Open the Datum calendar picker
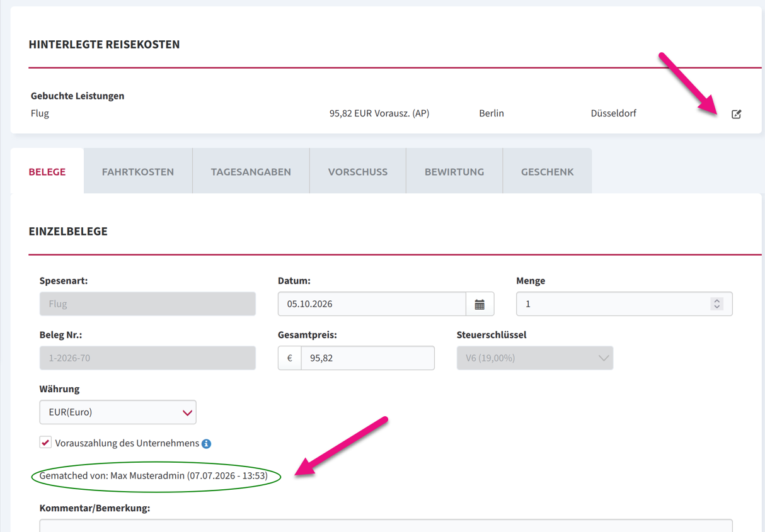This screenshot has height=532, width=765. 480,304
